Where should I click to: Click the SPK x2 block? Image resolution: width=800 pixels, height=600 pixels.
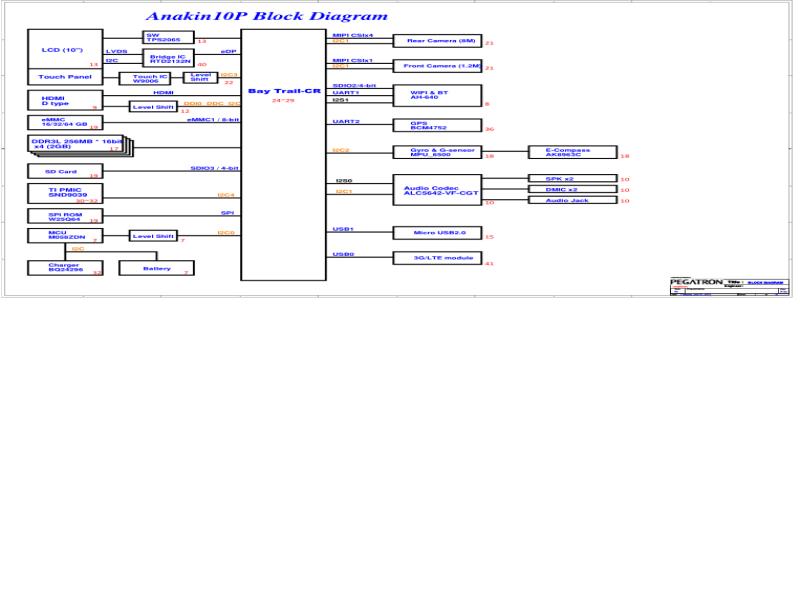point(573,179)
